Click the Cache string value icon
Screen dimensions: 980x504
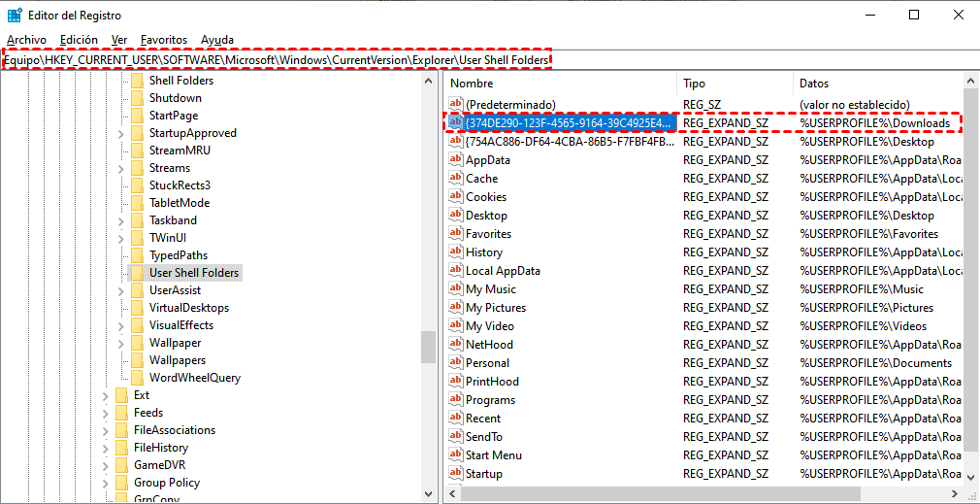coord(456,179)
